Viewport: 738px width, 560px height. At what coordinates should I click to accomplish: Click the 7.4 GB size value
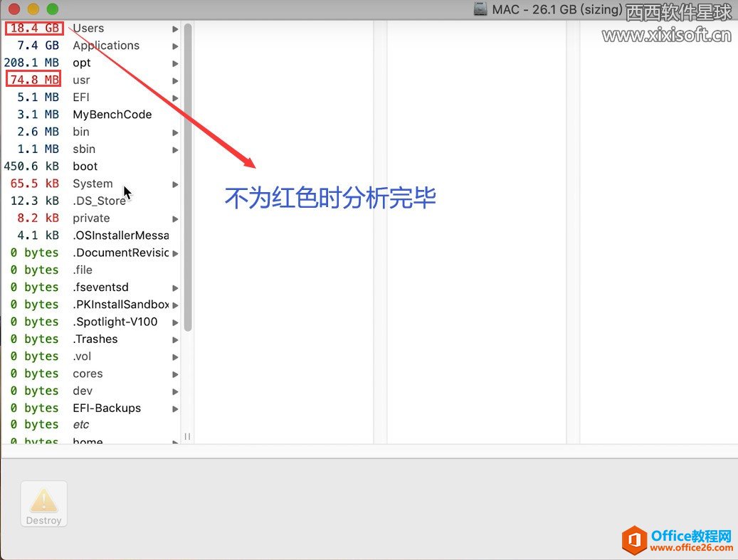click(38, 46)
